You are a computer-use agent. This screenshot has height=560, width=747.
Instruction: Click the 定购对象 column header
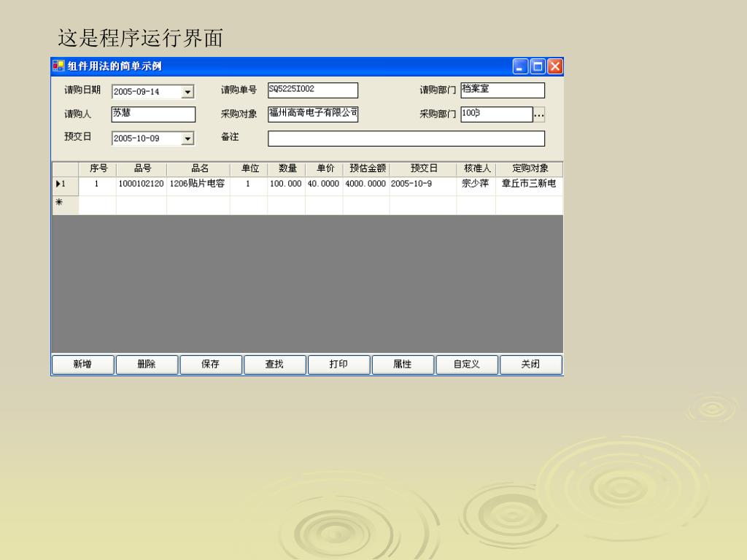[x=530, y=168]
